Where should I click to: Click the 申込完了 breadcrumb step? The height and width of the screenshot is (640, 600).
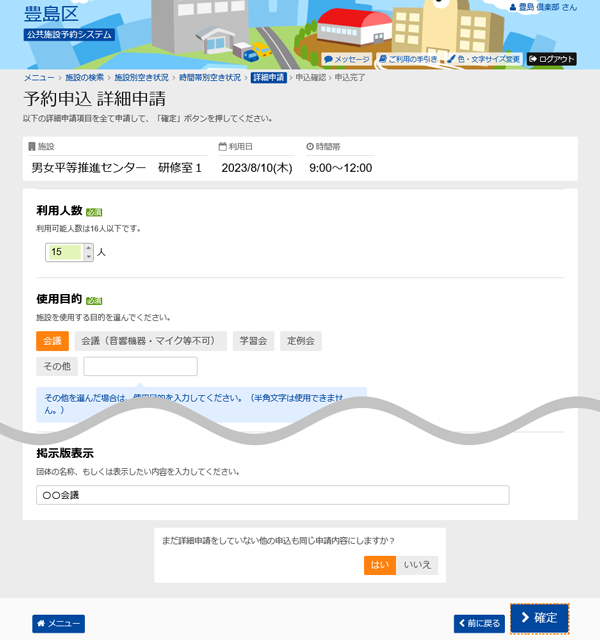point(350,78)
